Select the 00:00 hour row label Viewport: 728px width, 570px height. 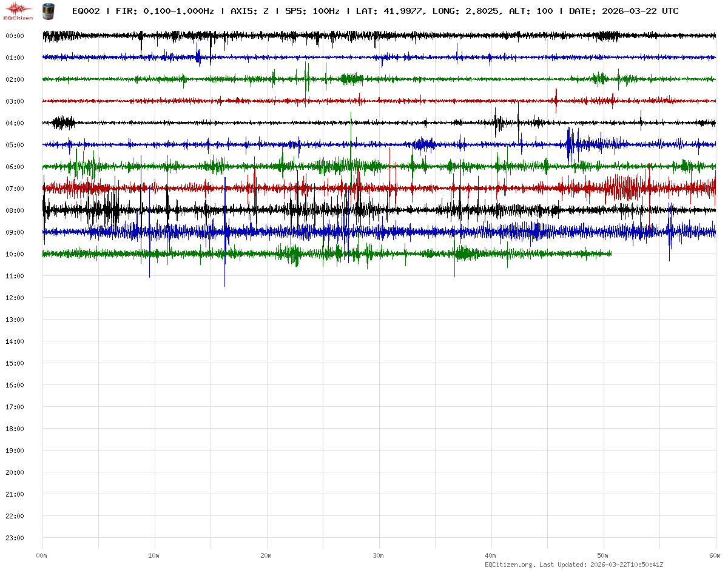[x=15, y=36]
